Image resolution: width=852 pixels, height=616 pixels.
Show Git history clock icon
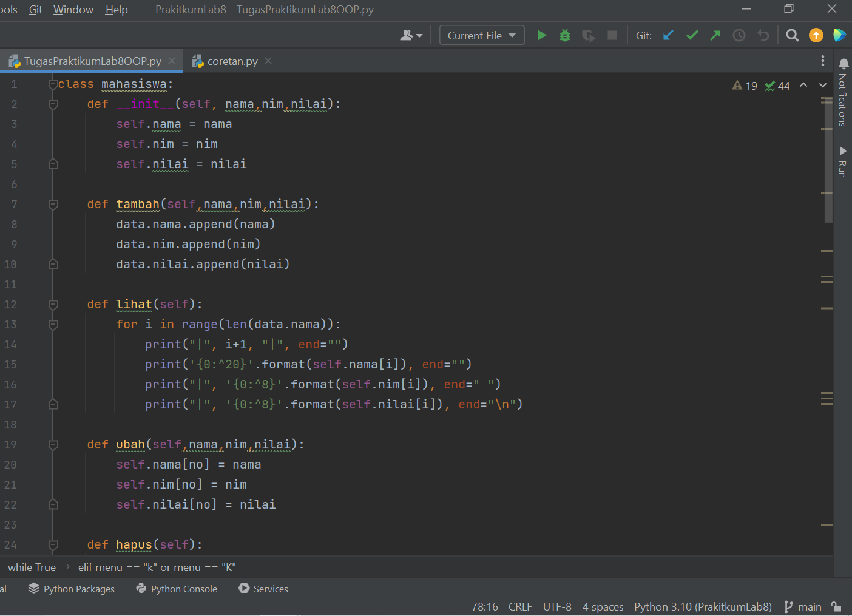point(739,35)
